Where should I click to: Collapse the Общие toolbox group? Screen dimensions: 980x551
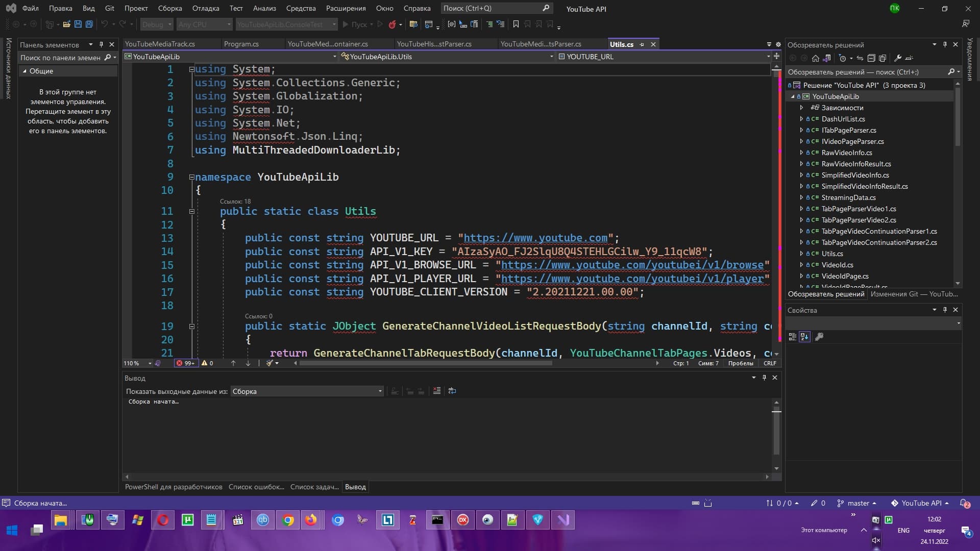[24, 71]
